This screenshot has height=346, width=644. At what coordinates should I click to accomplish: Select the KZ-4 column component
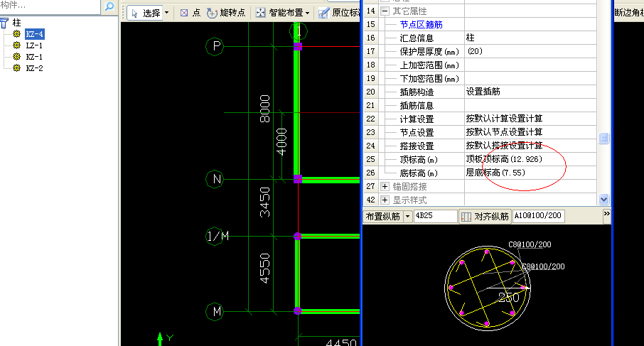pos(34,34)
